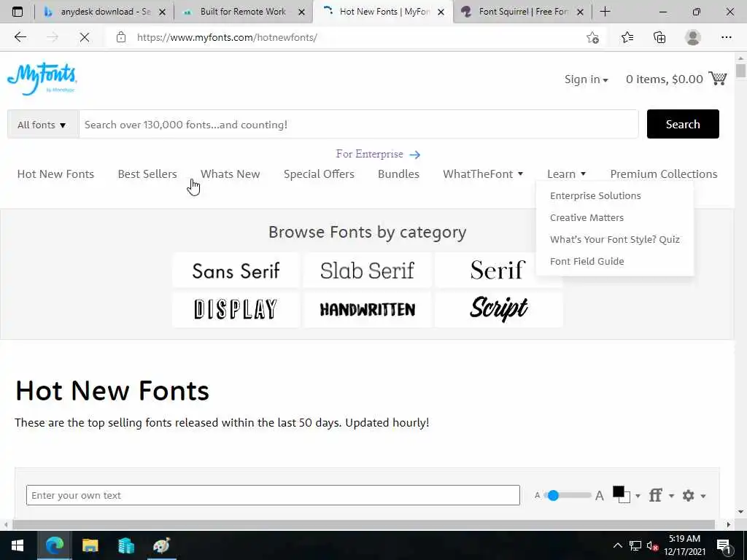Expand the Learn menu
The image size is (747, 560).
(566, 174)
